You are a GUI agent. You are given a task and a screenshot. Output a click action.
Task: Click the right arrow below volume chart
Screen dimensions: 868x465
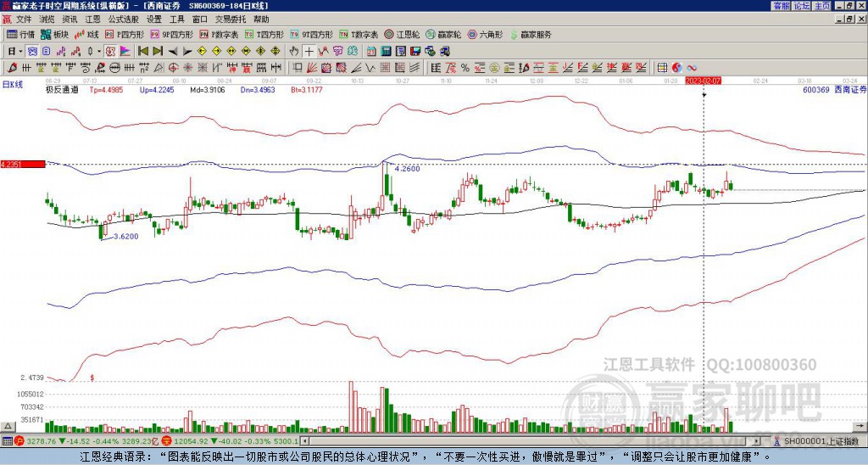tap(860, 426)
